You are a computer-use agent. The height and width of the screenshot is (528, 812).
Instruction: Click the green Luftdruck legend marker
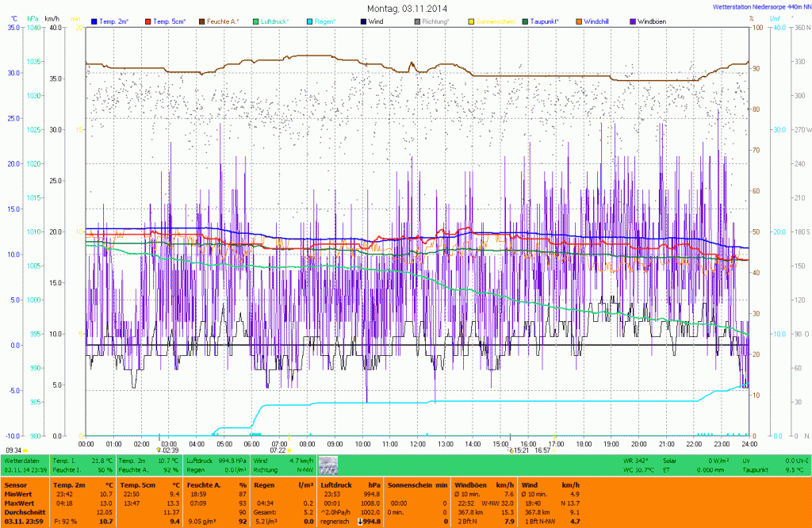pos(256,20)
